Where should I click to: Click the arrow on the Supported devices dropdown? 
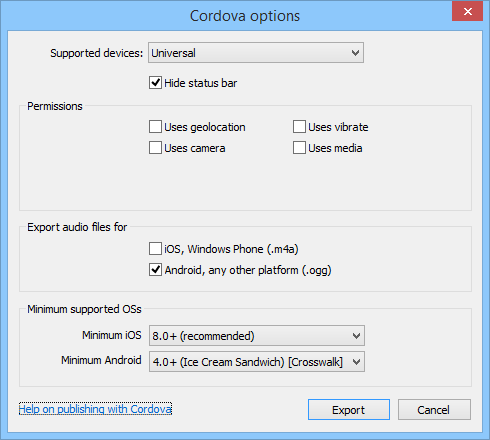coord(355,53)
